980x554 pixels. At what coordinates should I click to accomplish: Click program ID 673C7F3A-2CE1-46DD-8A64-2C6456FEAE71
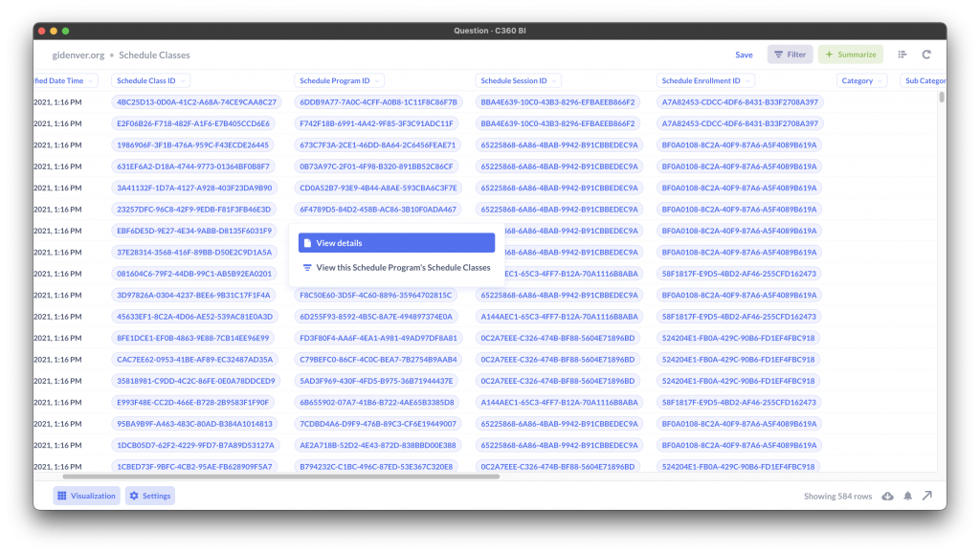(377, 144)
